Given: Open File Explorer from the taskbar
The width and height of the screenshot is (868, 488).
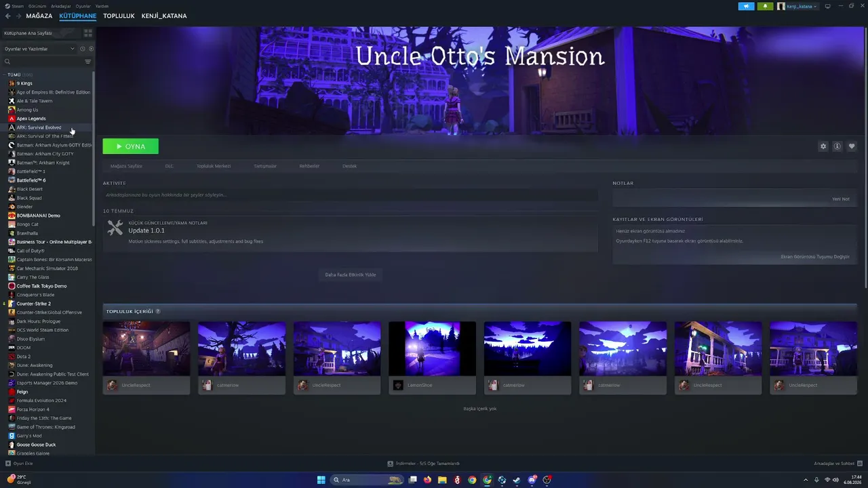Looking at the screenshot, I should click(x=442, y=480).
